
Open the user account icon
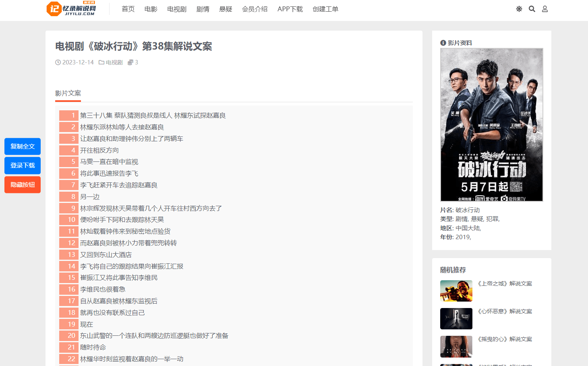pyautogui.click(x=545, y=9)
